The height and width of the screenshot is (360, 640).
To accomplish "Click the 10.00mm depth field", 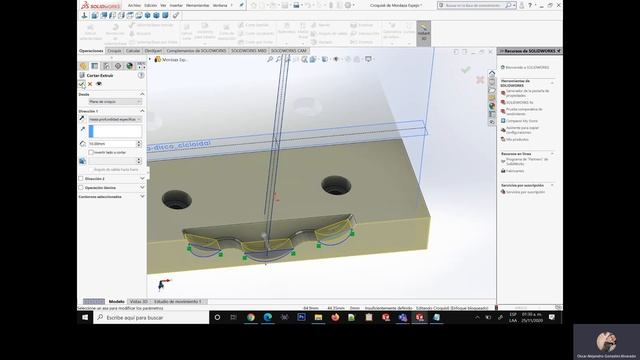I will coord(112,144).
